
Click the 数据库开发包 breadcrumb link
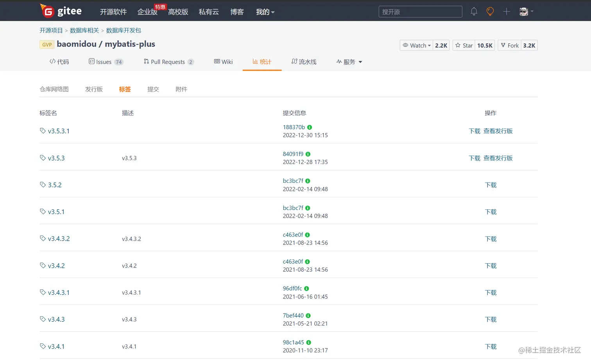124,30
